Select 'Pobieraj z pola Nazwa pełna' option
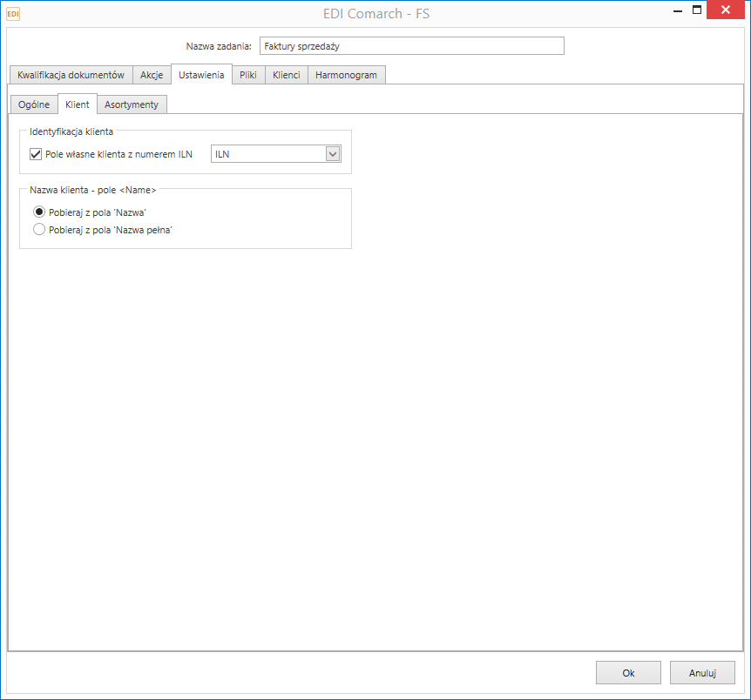This screenshot has width=751, height=700. coord(39,230)
